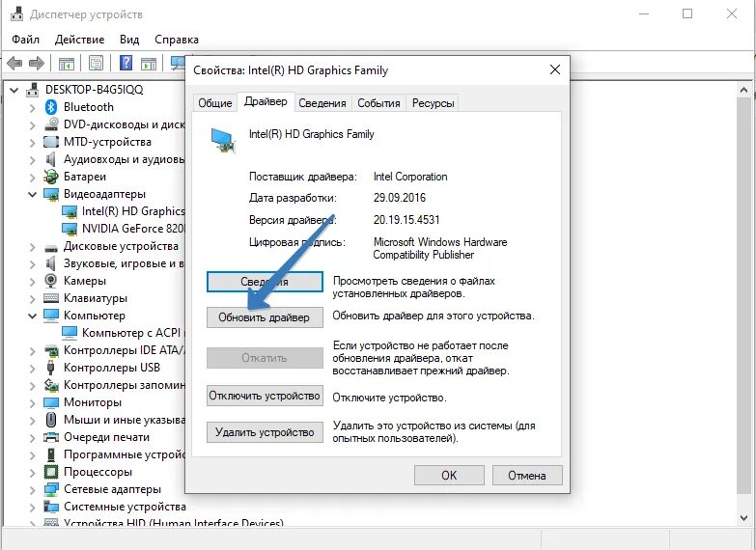Select the Драйвер tab
This screenshot has width=756, height=550.
point(266,101)
